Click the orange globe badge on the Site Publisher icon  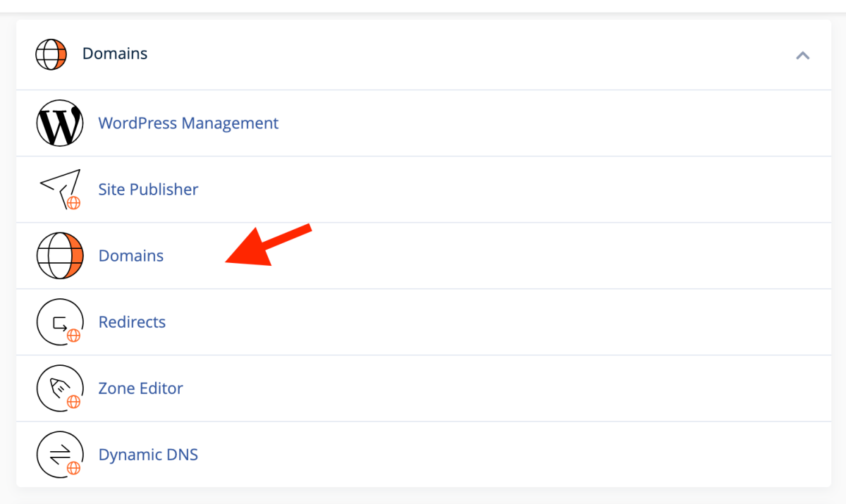pyautogui.click(x=73, y=203)
